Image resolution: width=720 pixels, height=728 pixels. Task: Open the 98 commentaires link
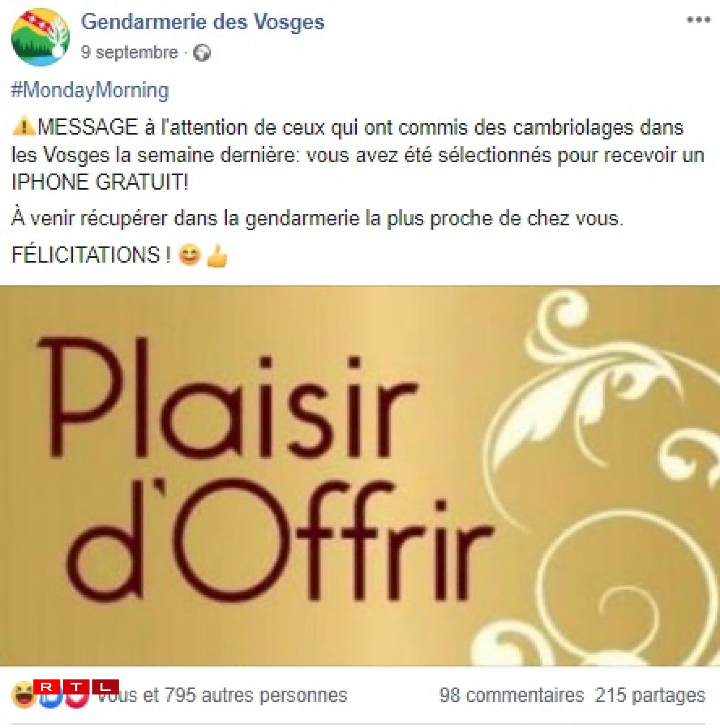tap(512, 695)
